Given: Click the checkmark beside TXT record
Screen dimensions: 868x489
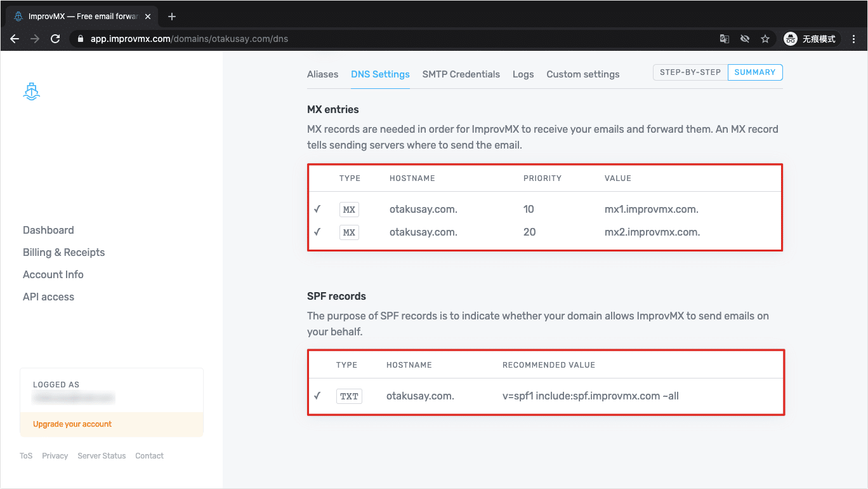Looking at the screenshot, I should click(x=317, y=396).
